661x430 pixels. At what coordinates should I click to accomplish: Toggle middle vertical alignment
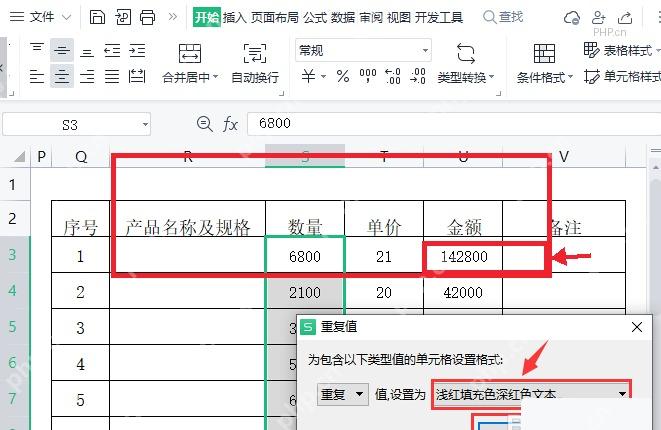(62, 51)
